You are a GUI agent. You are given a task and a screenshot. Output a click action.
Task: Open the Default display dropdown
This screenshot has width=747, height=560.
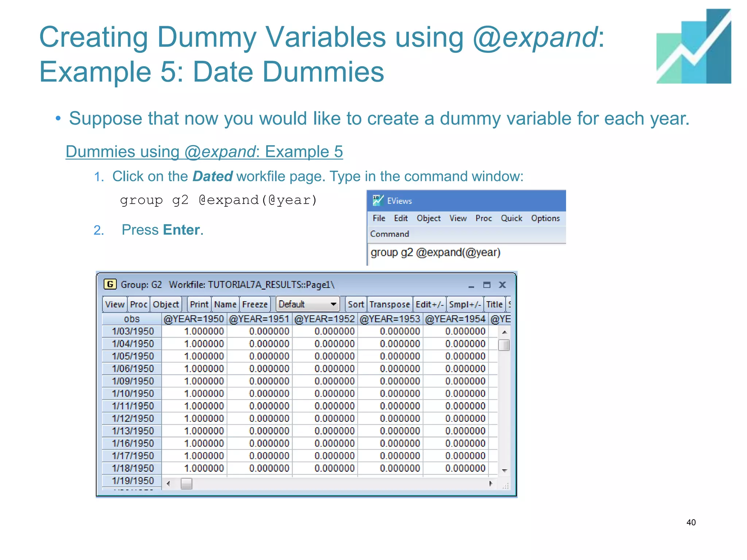coord(307,304)
